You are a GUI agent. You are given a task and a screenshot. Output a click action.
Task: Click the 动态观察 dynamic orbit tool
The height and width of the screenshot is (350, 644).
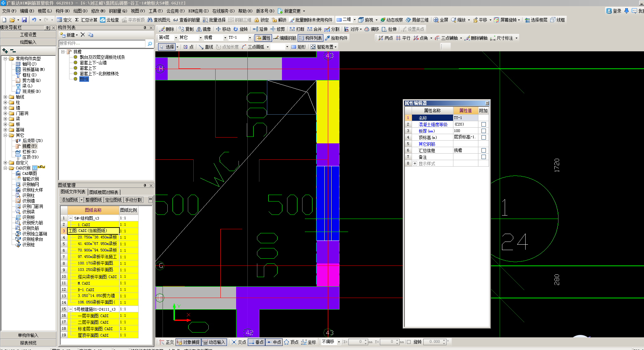[x=391, y=20]
